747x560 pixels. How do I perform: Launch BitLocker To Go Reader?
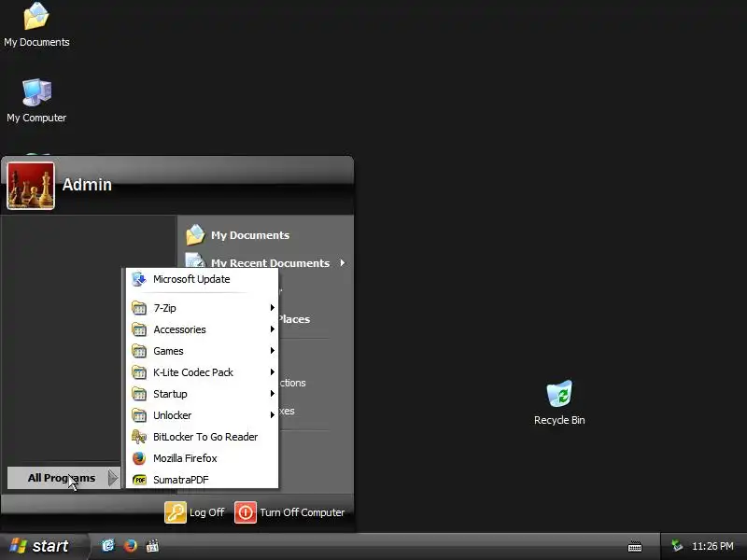coord(202,437)
